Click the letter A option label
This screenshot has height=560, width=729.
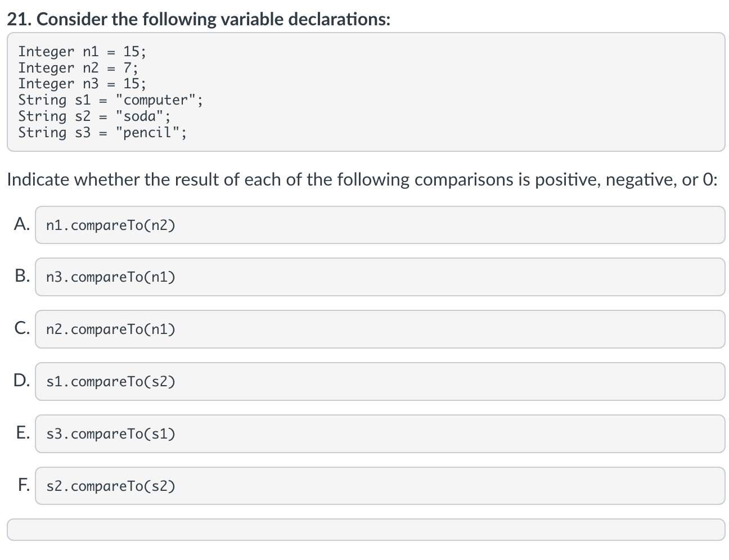pyautogui.click(x=22, y=224)
